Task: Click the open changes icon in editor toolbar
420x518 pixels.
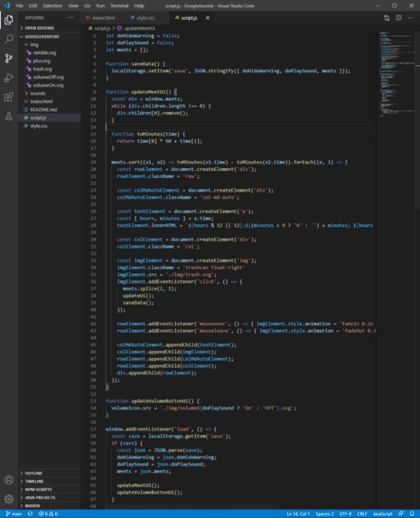Action: pos(387,18)
